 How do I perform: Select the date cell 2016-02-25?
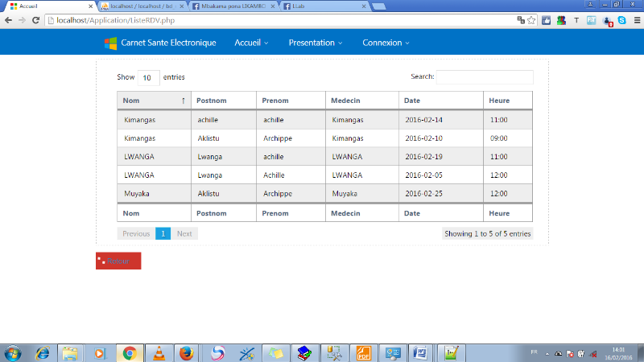(423, 193)
